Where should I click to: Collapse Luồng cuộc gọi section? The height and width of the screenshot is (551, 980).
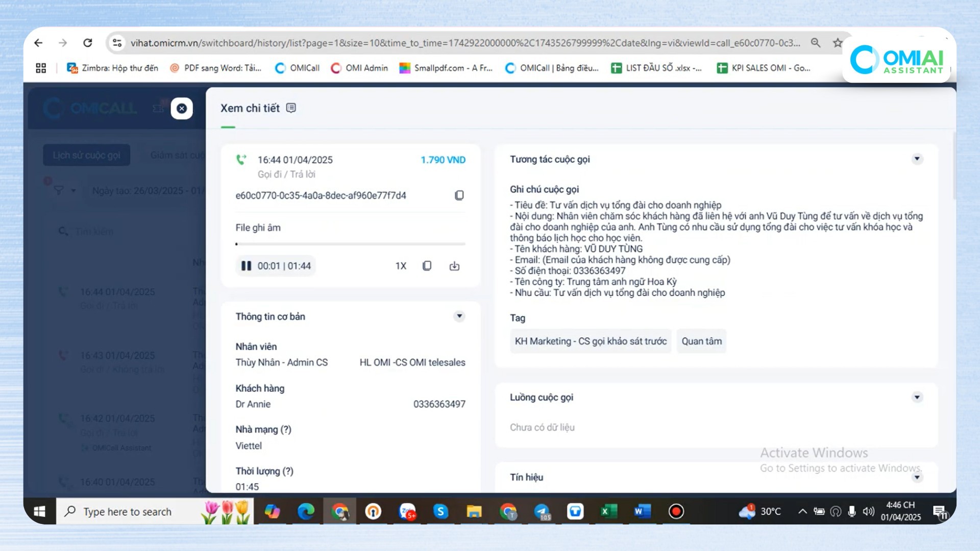tap(917, 397)
